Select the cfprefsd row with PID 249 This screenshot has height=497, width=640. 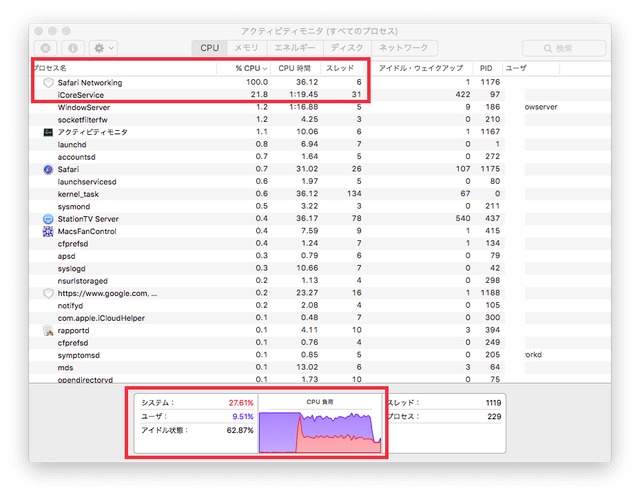[x=320, y=343]
